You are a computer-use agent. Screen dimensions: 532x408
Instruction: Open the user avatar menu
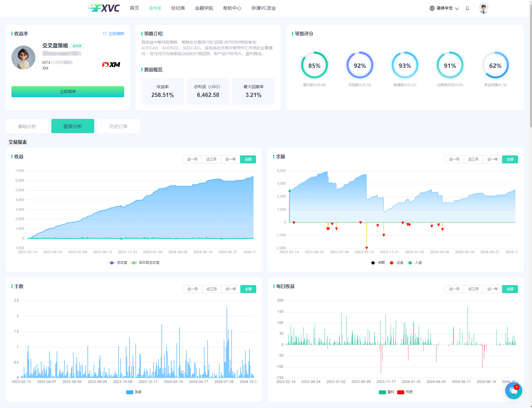[483, 8]
